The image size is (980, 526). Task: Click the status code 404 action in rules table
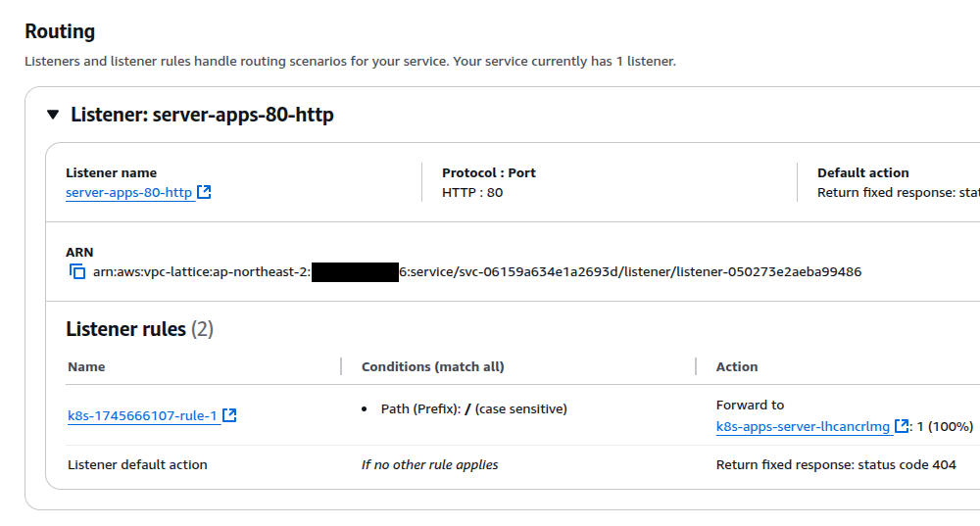(x=836, y=465)
